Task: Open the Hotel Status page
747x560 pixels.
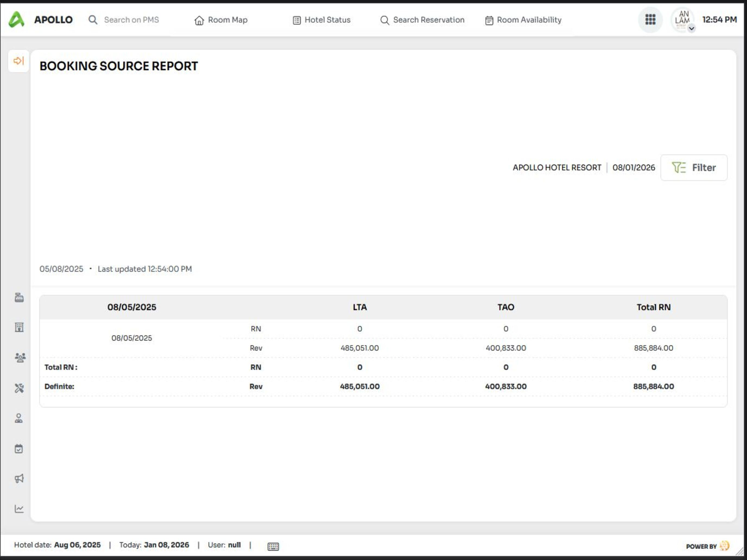Action: [x=321, y=20]
